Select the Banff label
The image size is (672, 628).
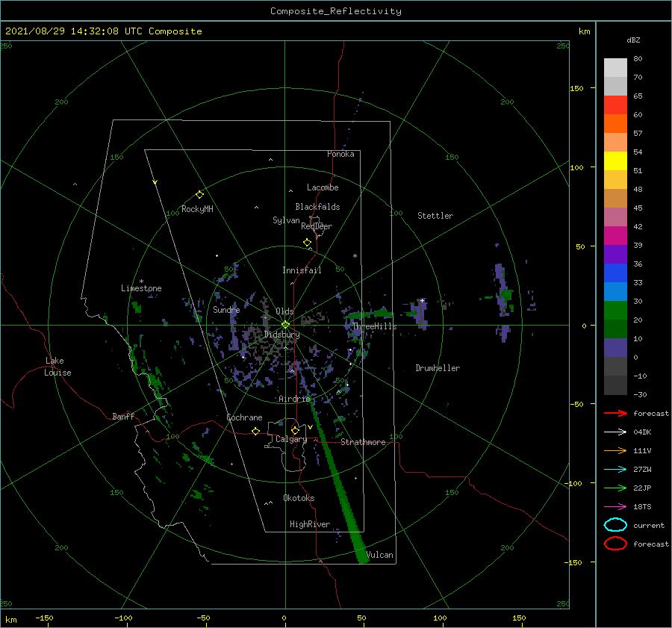point(123,416)
